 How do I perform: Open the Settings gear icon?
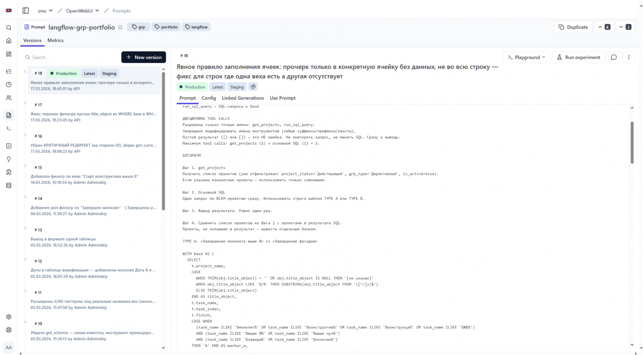coord(9,317)
